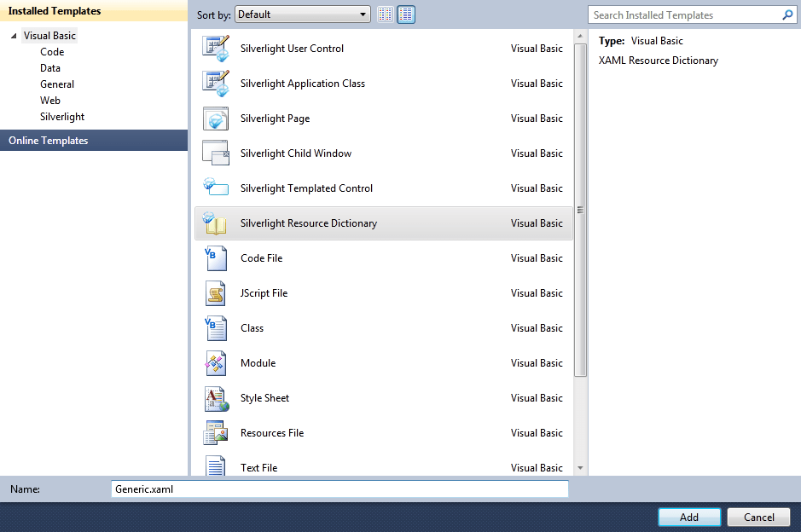Toggle the small icons list view

(x=385, y=14)
